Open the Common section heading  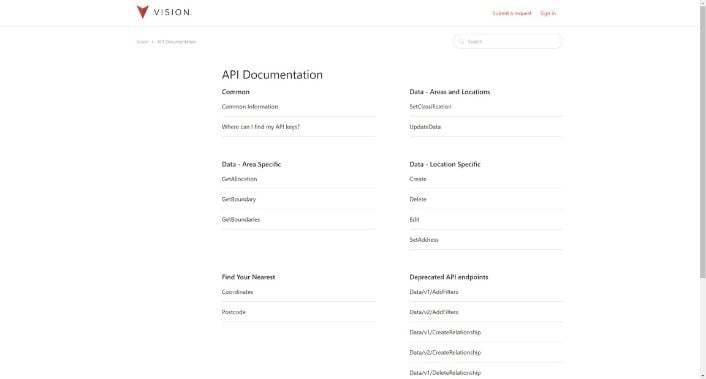[235, 92]
